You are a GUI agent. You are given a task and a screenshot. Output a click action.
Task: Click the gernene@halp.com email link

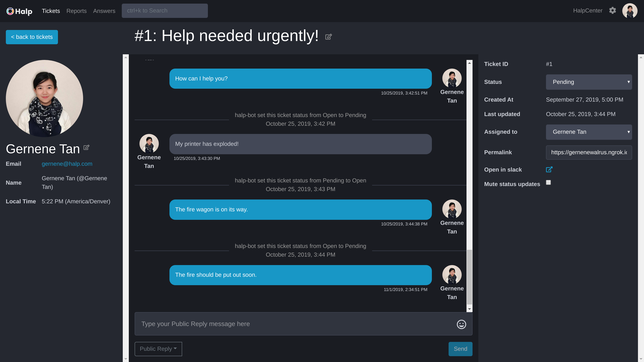point(67,164)
